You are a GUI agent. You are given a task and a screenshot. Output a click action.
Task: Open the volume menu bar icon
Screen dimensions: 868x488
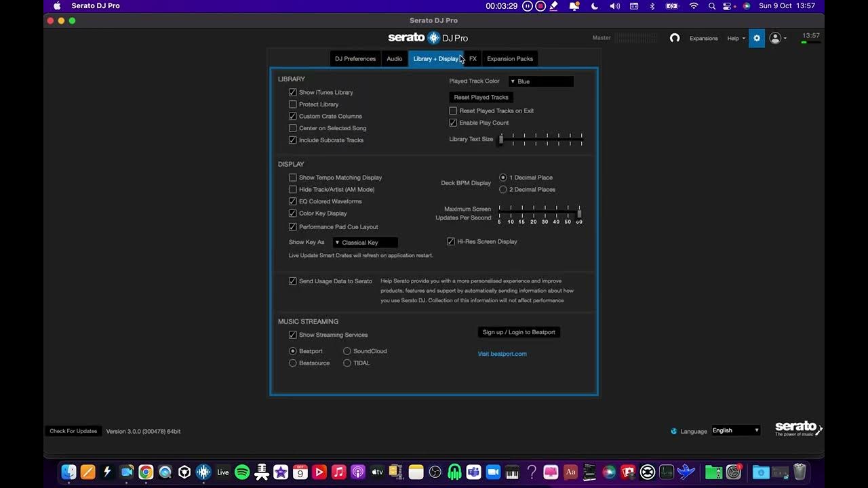click(614, 6)
